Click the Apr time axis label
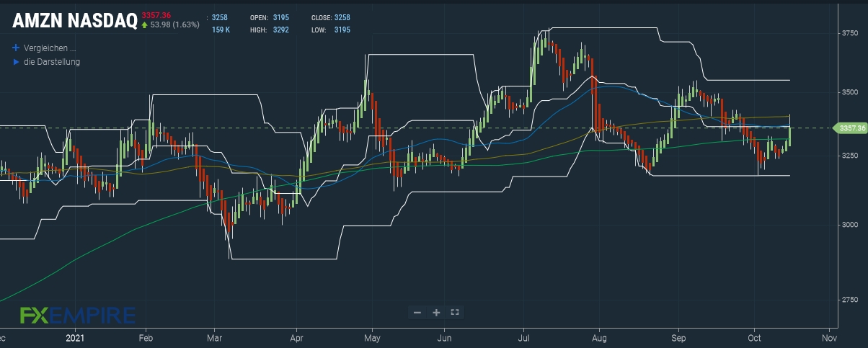868x348 pixels. pos(296,336)
